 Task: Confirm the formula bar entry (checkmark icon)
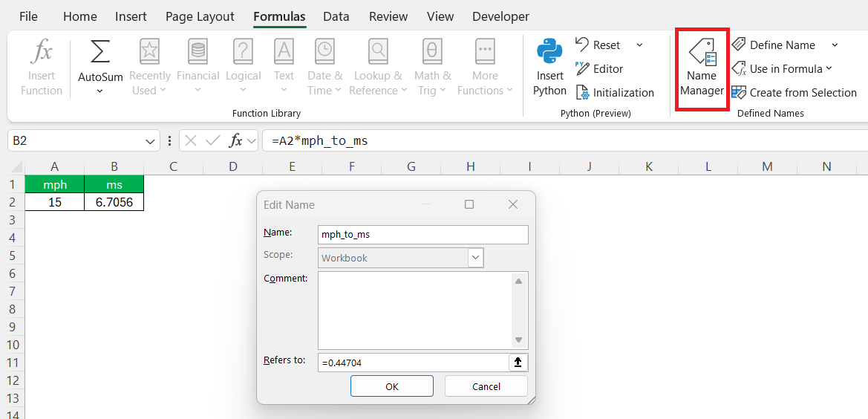(212, 141)
